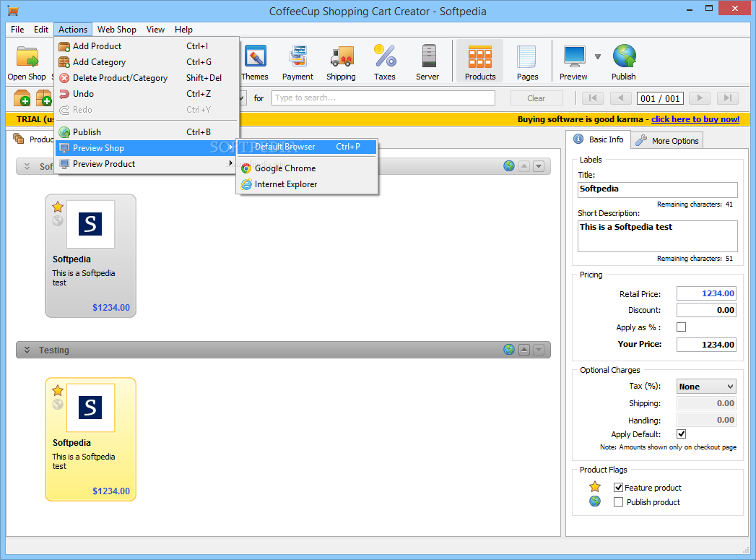Move Testing category down arrow
This screenshot has width=756, height=560.
(x=539, y=350)
